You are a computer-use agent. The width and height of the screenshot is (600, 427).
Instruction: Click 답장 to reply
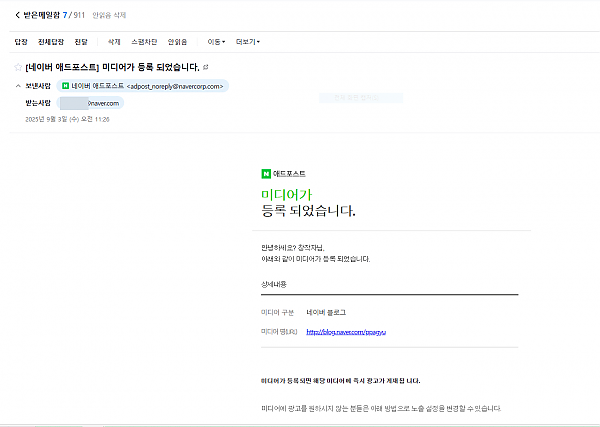coord(21,42)
